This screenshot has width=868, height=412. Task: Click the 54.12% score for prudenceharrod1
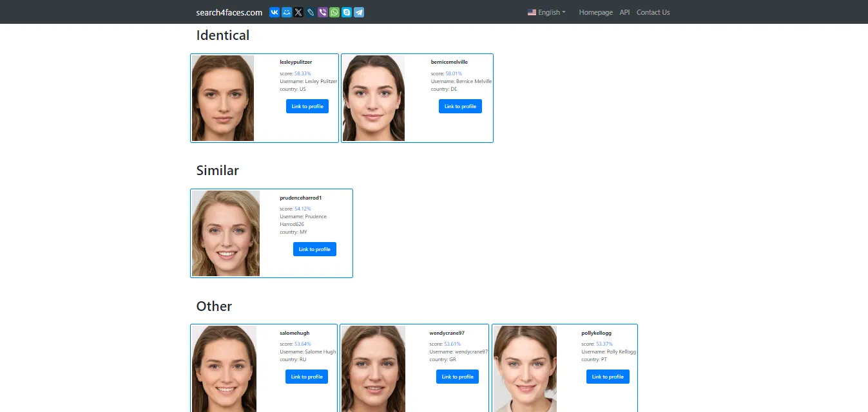[x=301, y=209]
